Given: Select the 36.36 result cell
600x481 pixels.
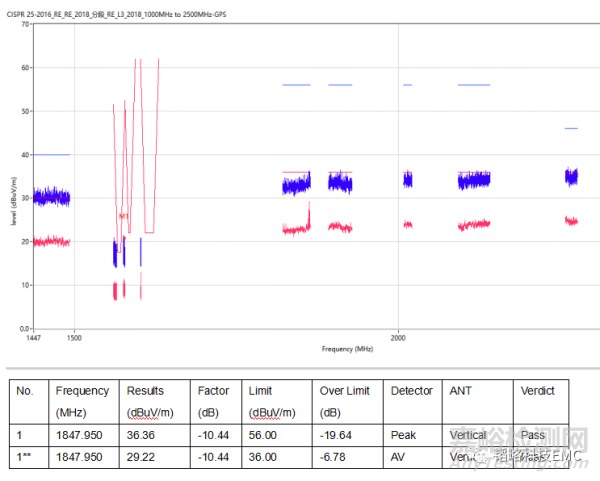Looking at the screenshot, I should pyautogui.click(x=140, y=436).
